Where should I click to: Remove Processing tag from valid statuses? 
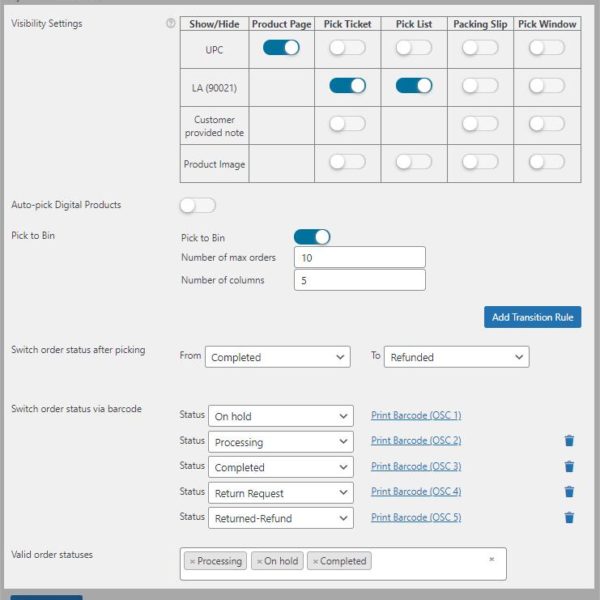pyautogui.click(x=192, y=562)
